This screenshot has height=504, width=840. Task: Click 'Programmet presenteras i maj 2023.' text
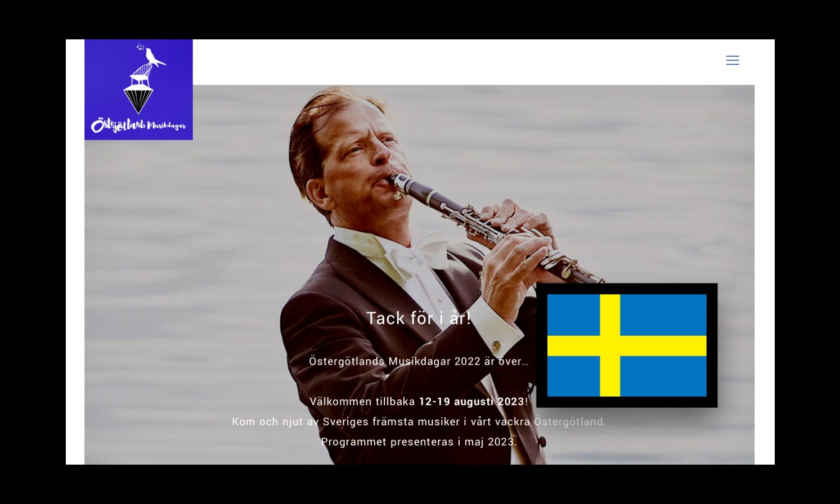(x=419, y=442)
